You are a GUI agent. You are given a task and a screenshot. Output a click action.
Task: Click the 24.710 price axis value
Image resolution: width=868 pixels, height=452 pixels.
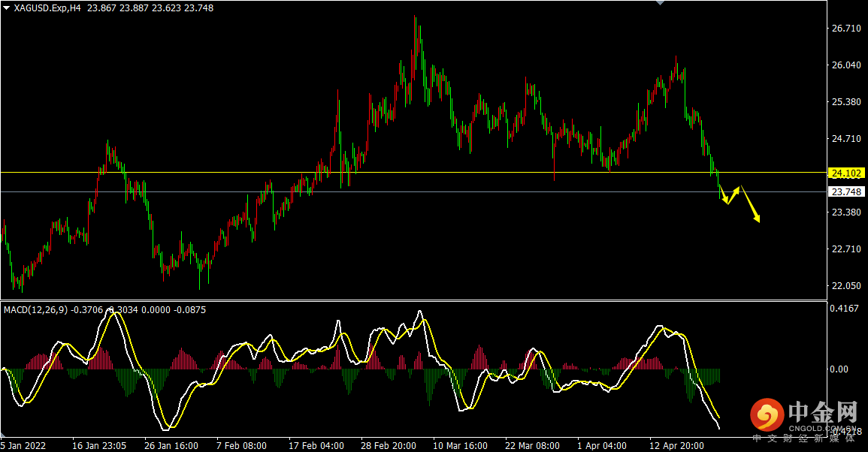click(x=846, y=139)
